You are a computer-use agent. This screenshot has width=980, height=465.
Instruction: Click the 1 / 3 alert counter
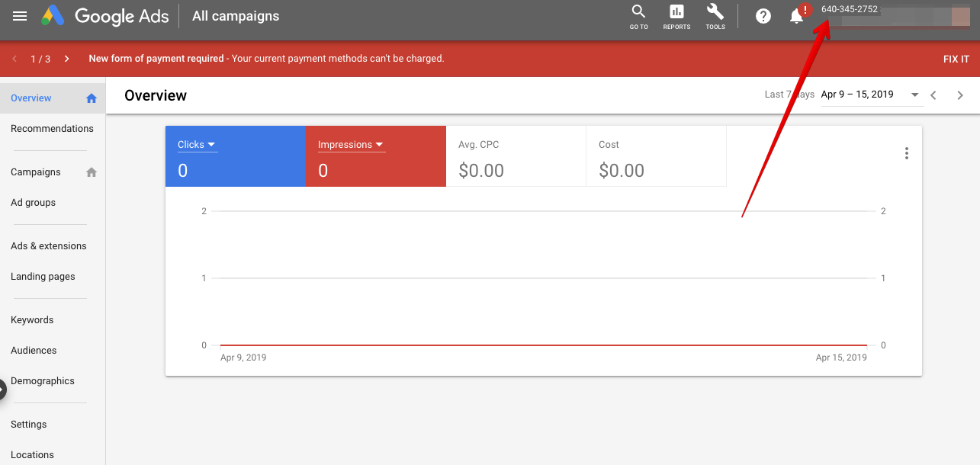(40, 59)
